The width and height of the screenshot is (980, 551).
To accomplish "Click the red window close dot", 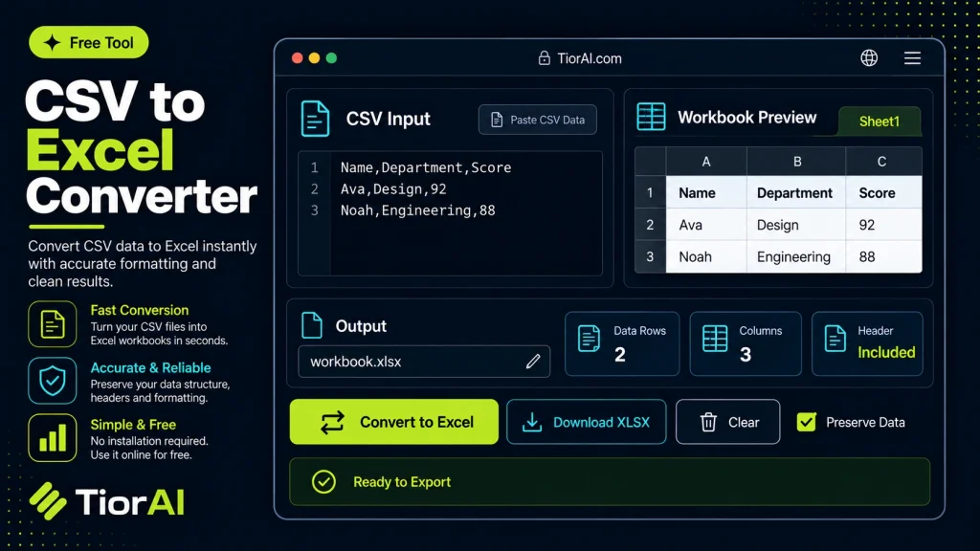I will click(298, 58).
